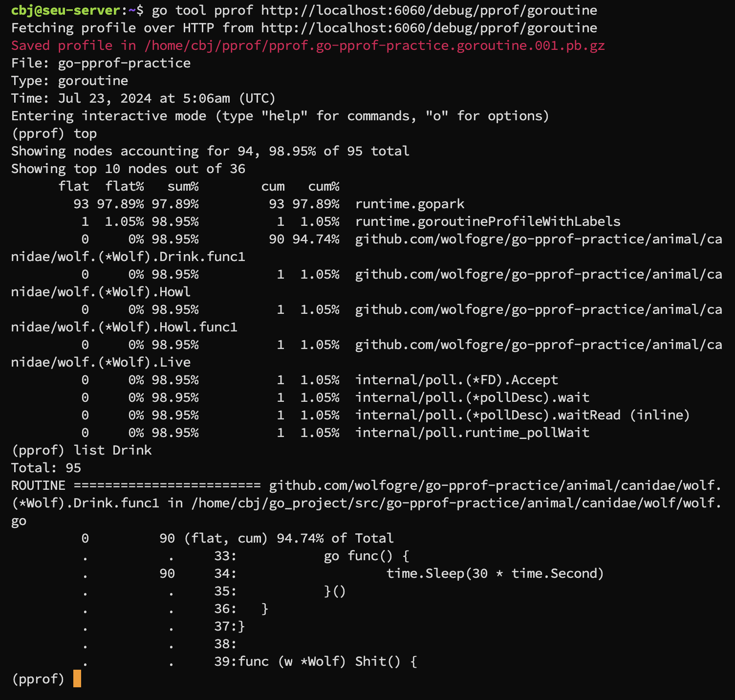Screen dimensions: 735x700
Task: Open the saved goroutine.001.pb.gz profile path
Action: point(374,45)
